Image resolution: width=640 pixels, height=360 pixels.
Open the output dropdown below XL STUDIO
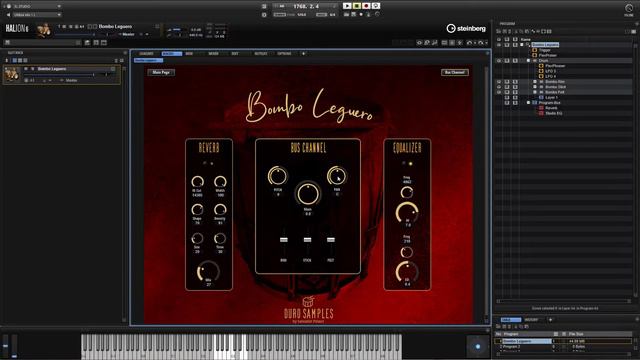click(x=37, y=15)
